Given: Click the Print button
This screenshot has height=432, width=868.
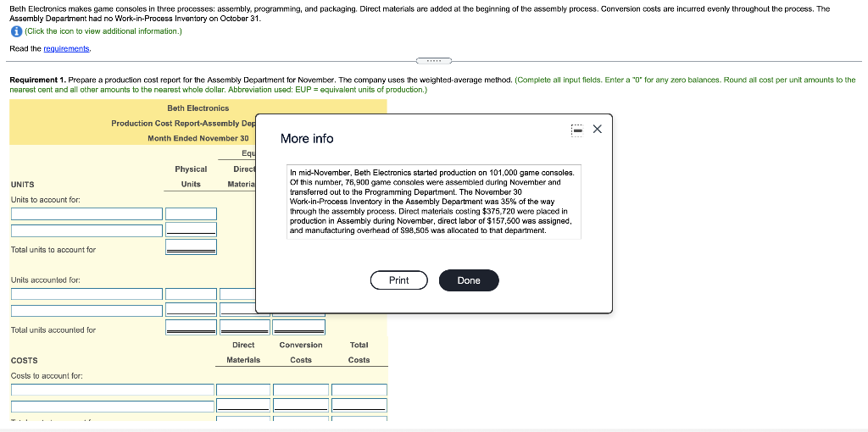Looking at the screenshot, I should coord(398,280).
